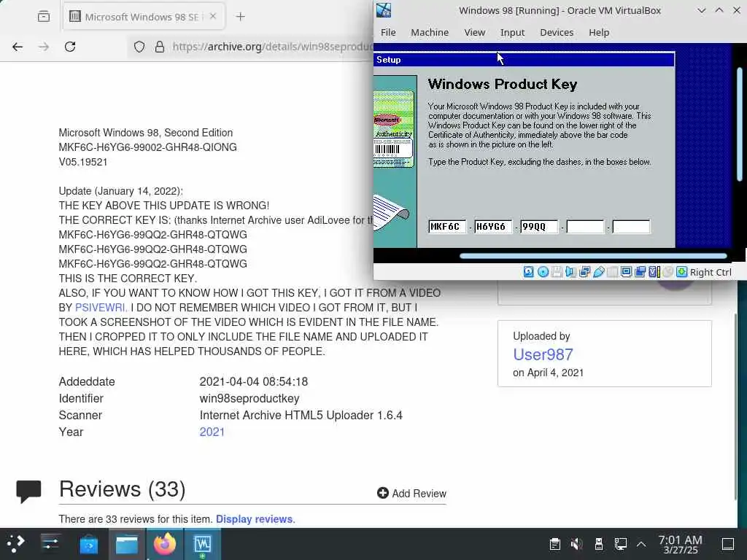Open clipboard tray icon
This screenshot has width=747, height=560.
coord(554,543)
